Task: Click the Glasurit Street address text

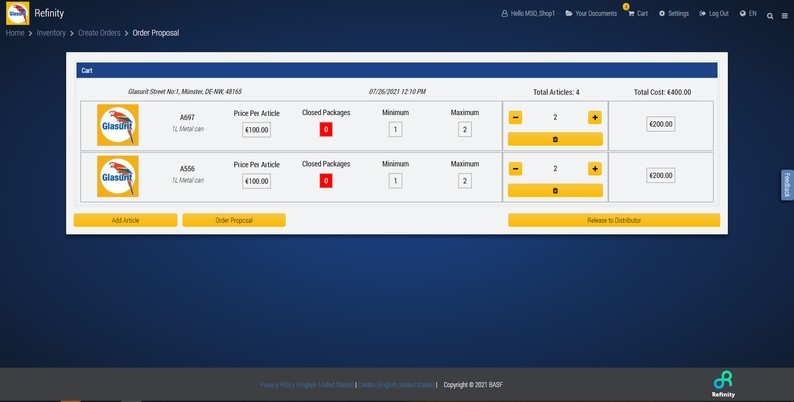Action: (185, 92)
